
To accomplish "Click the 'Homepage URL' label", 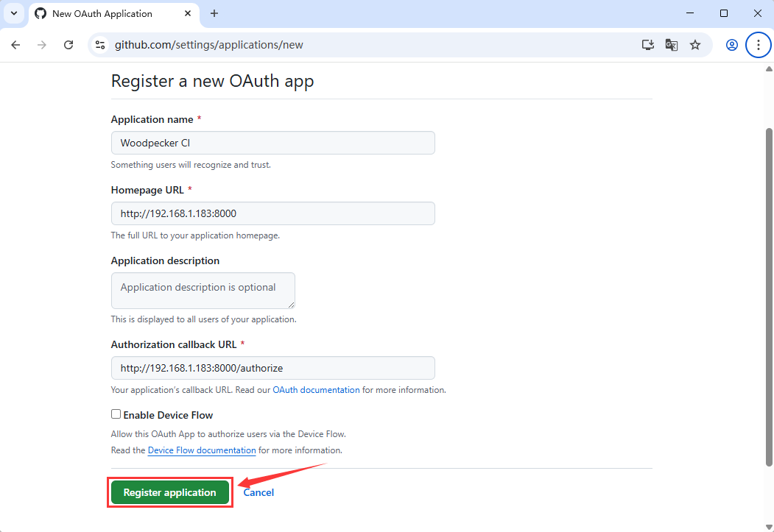I will pyautogui.click(x=147, y=190).
